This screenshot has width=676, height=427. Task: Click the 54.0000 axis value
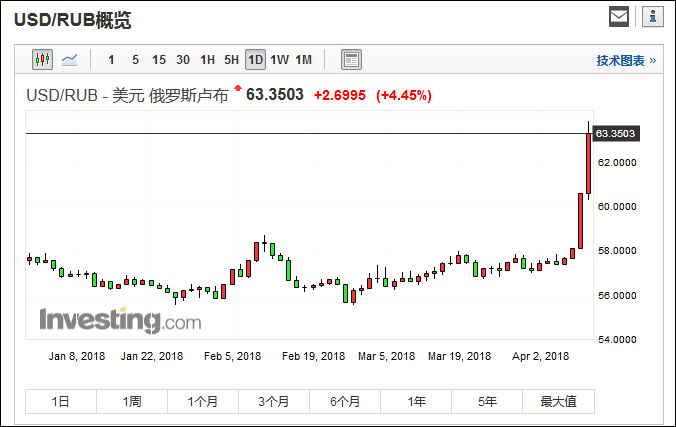[x=617, y=340]
